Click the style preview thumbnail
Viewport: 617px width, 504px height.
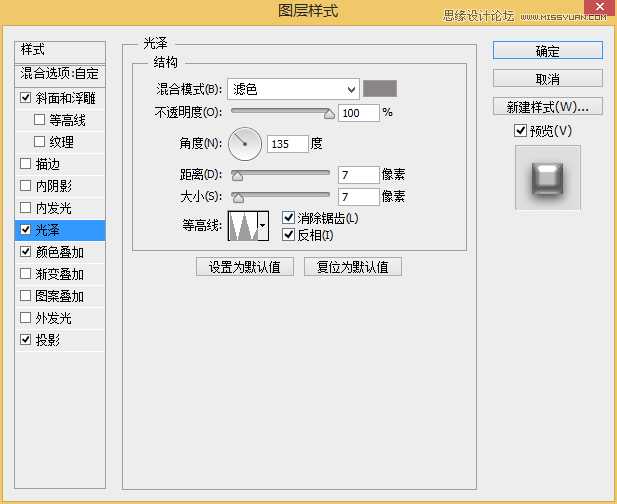coord(547,177)
